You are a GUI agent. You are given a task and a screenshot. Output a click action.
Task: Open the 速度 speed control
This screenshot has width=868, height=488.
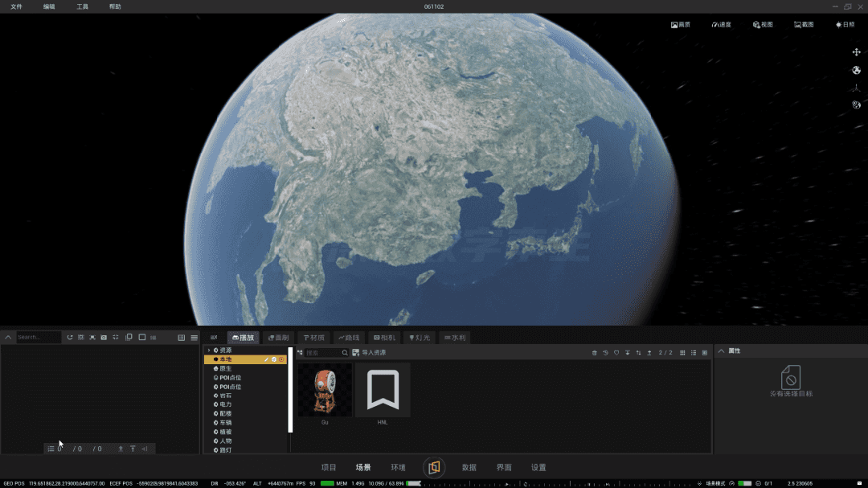point(721,24)
